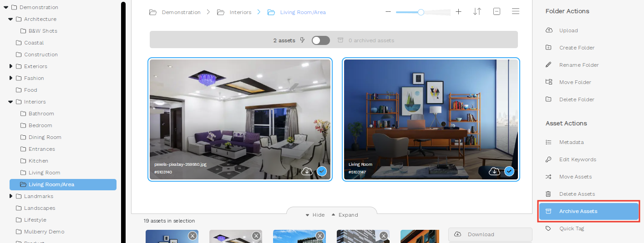The width and height of the screenshot is (644, 243).
Task: Collapse the Interiors folder
Action: [11, 102]
